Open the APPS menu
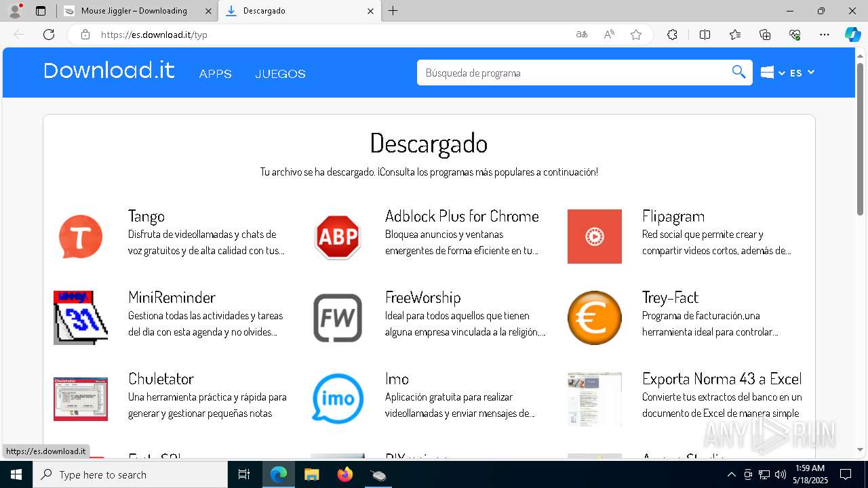Screen dimensions: 868x488 (216, 74)
